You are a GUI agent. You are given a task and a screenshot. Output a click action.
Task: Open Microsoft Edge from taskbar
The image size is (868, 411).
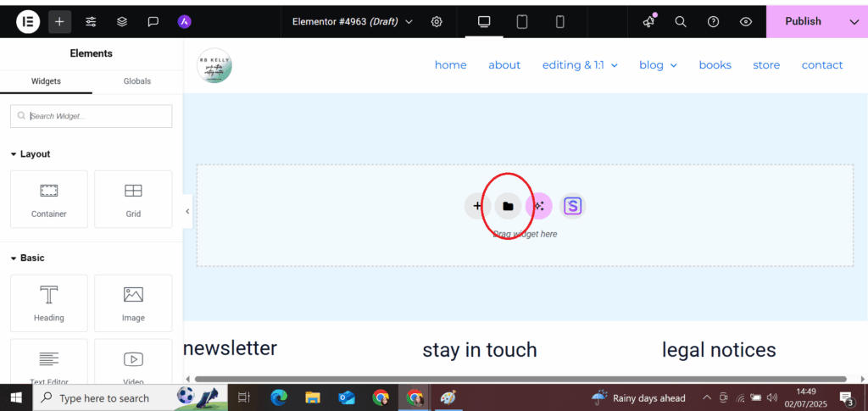point(279,397)
